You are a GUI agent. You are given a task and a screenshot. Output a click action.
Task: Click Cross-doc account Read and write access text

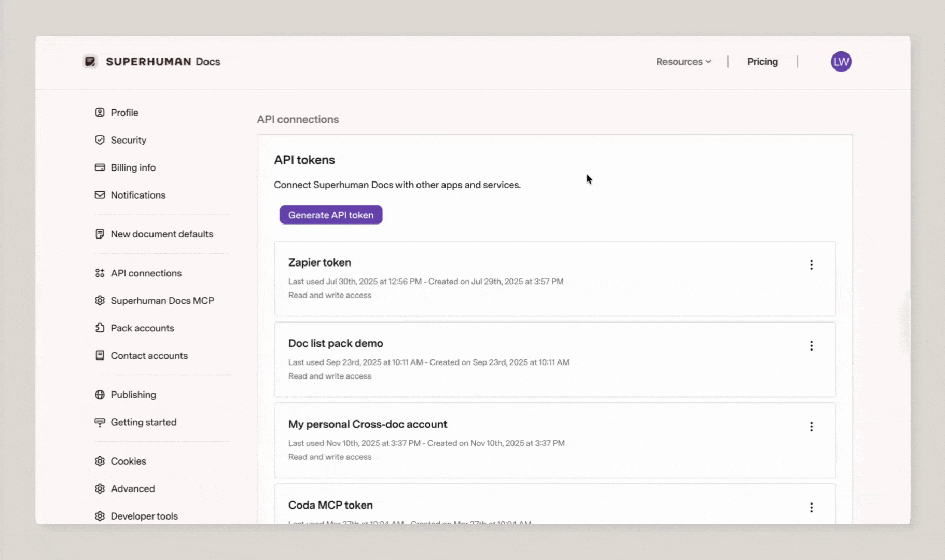(x=330, y=457)
